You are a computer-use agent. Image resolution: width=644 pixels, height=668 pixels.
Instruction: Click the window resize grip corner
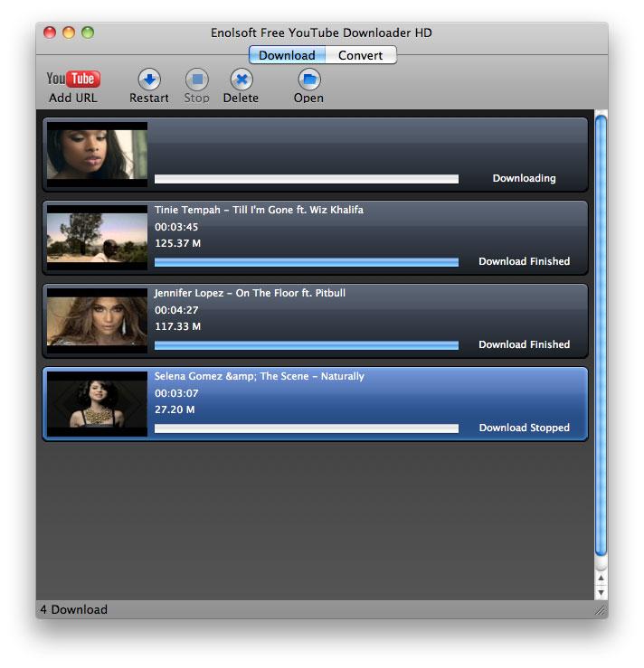tap(601, 610)
